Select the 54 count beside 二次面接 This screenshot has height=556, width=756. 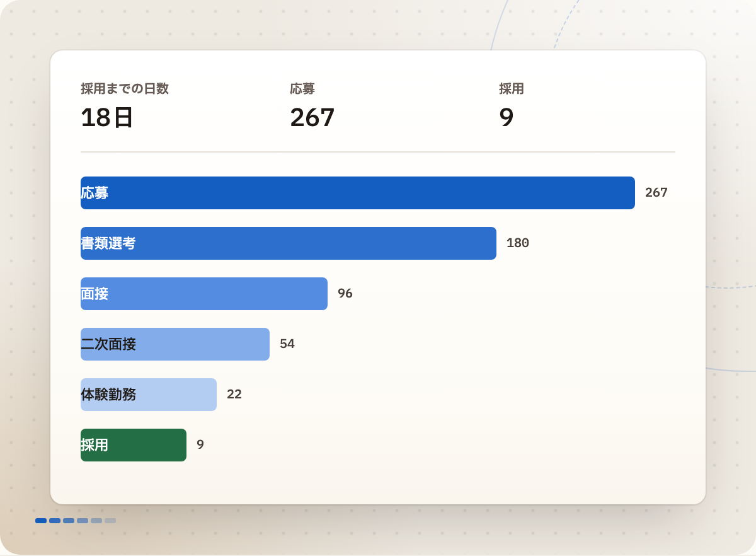(287, 344)
